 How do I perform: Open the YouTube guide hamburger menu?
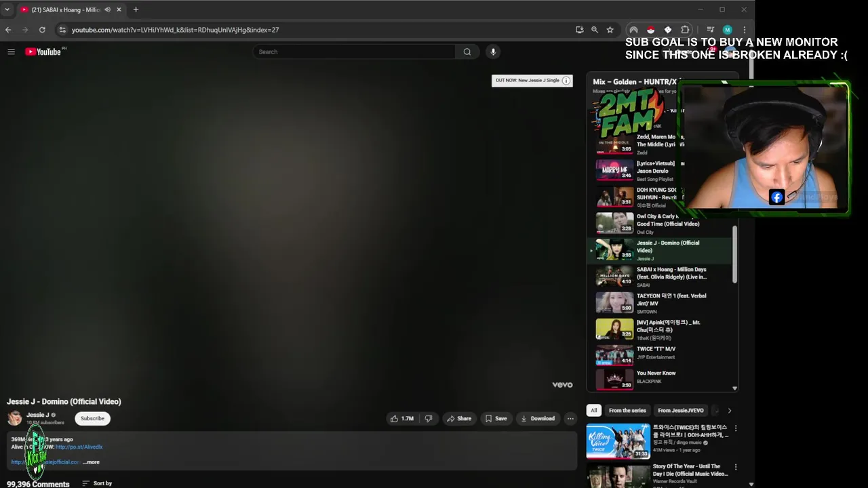coord(11,52)
